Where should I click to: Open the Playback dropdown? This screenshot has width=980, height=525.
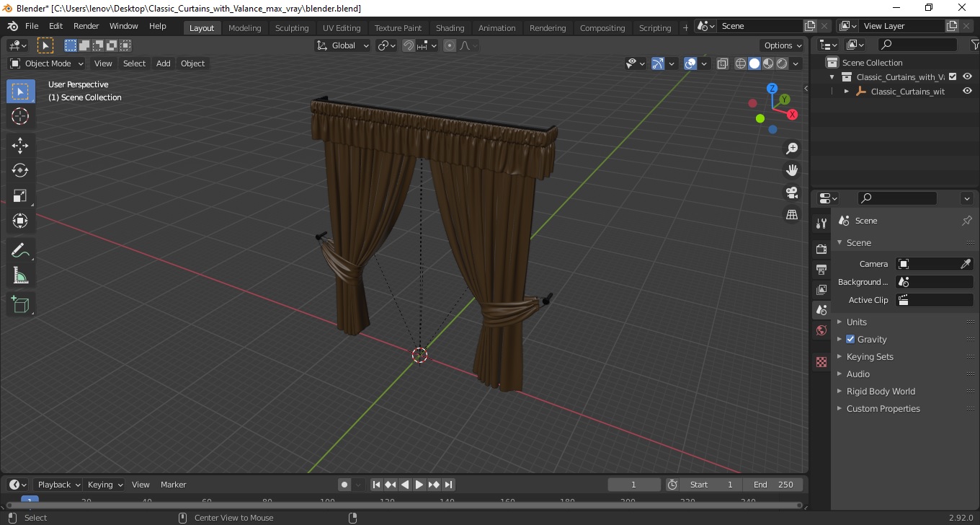(x=59, y=485)
